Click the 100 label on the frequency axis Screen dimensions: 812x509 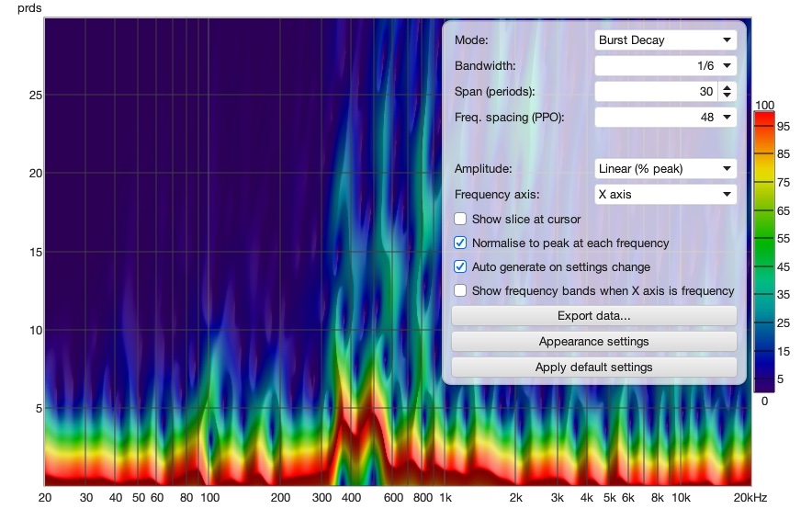tap(210, 498)
